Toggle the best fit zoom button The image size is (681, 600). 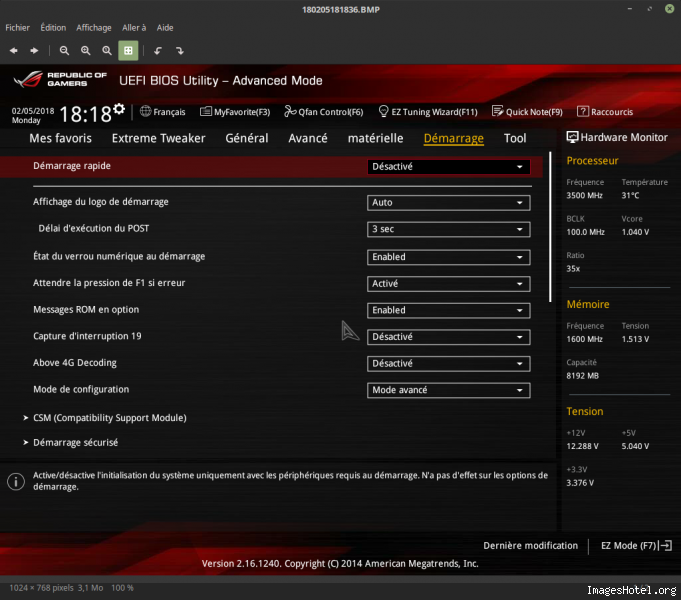coord(128,51)
